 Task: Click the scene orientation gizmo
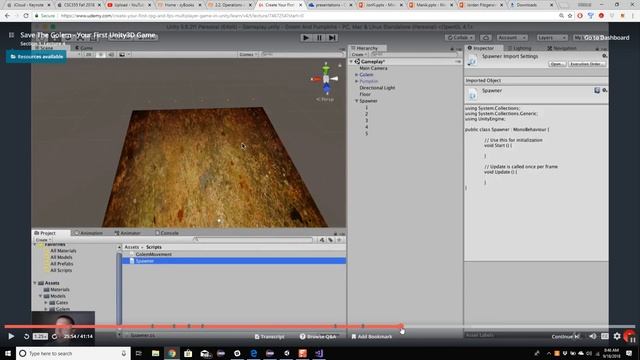(x=326, y=78)
